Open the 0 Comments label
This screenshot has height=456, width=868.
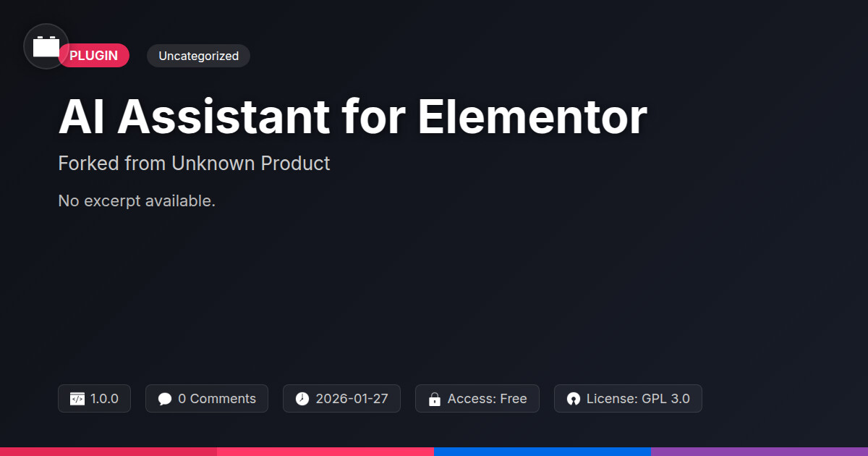click(x=216, y=399)
